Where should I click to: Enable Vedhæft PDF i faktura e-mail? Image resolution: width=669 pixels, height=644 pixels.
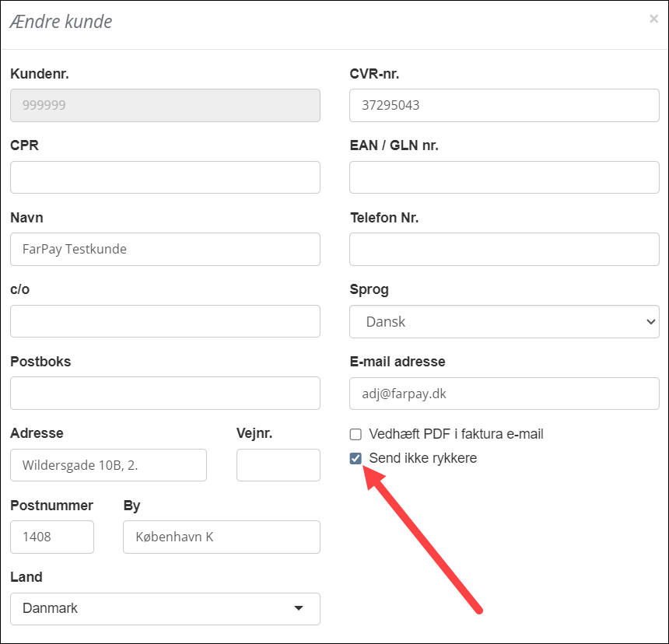(x=356, y=435)
